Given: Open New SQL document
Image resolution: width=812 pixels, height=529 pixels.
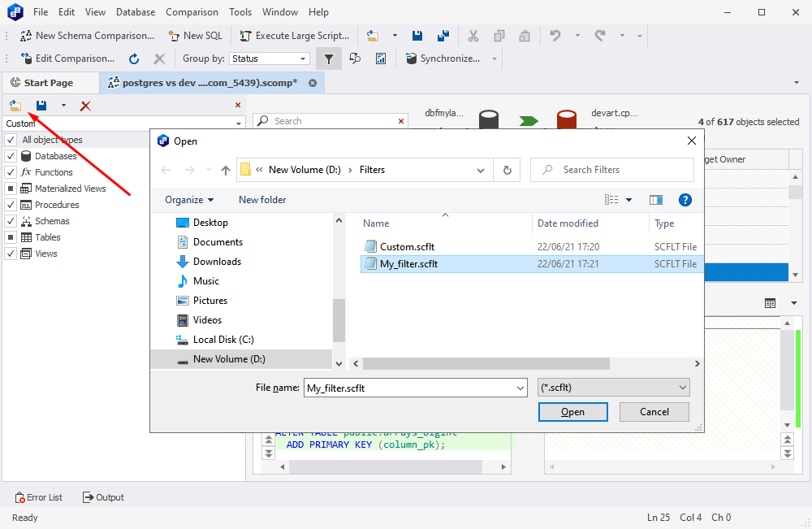Looking at the screenshot, I should click(195, 36).
